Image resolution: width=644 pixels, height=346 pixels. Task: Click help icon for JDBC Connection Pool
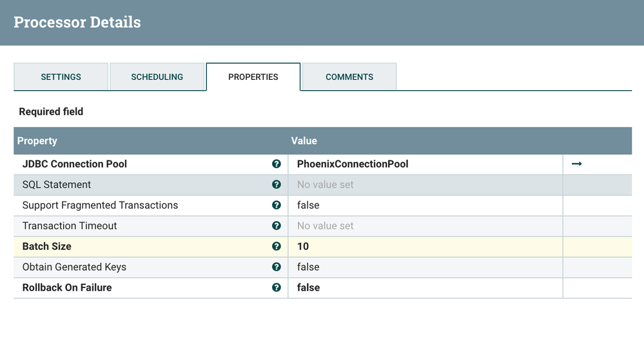[x=277, y=164]
